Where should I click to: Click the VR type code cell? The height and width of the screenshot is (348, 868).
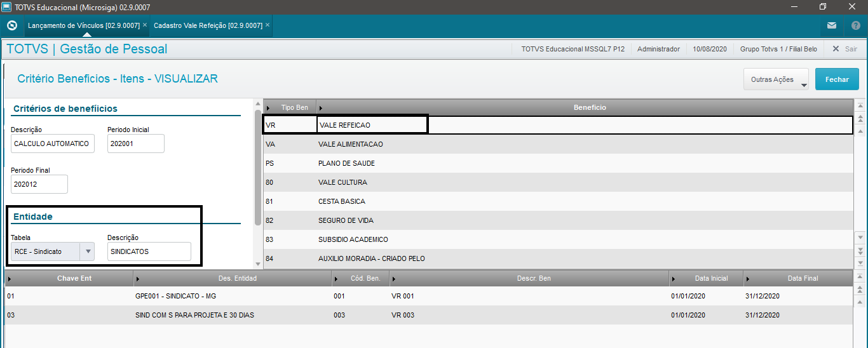290,125
